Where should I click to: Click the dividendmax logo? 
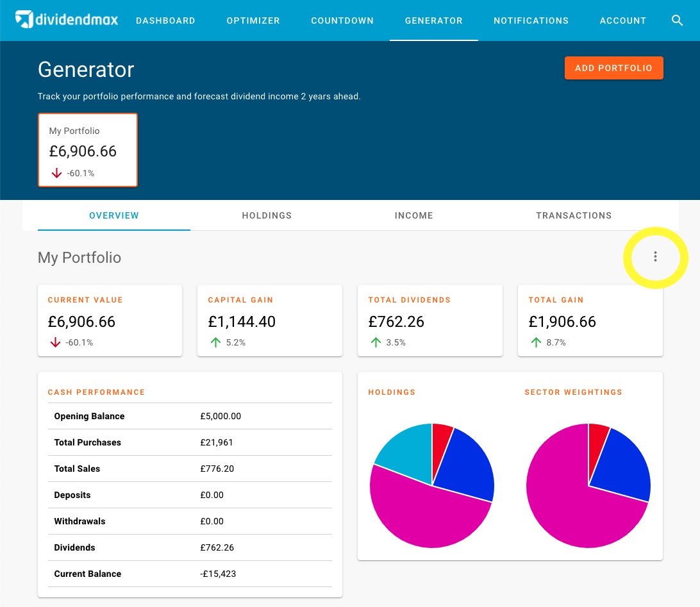click(67, 20)
